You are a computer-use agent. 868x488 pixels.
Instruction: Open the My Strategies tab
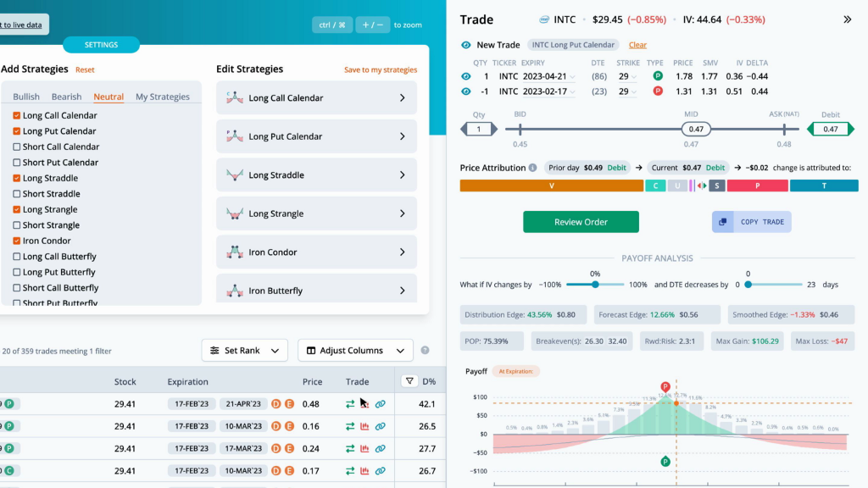163,97
